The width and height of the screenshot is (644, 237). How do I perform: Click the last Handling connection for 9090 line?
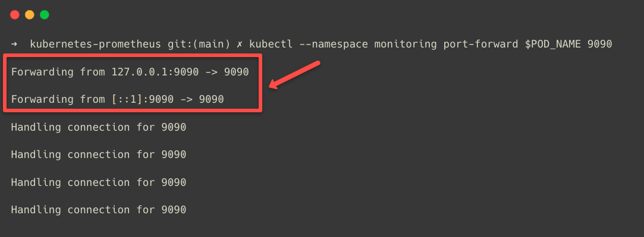coord(99,210)
